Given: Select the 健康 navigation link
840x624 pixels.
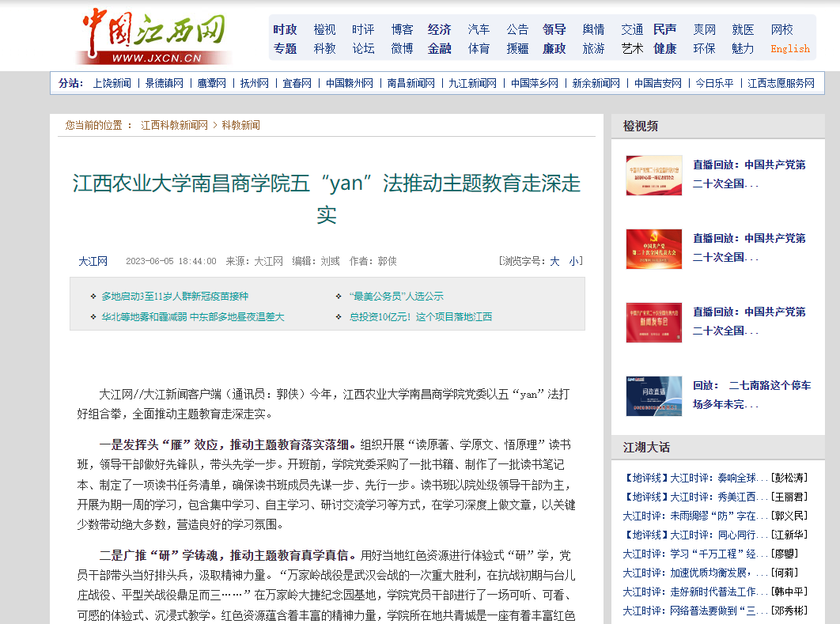Looking at the screenshot, I should tap(664, 48).
